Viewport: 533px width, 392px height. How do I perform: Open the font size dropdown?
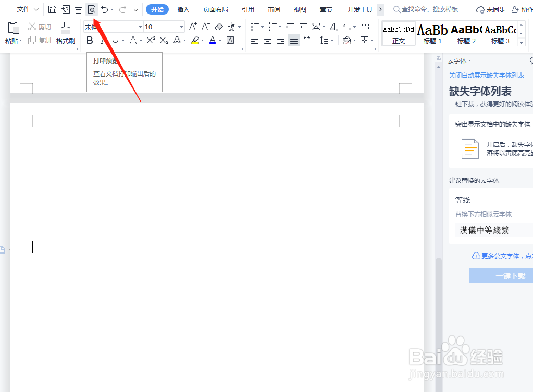(x=181, y=27)
